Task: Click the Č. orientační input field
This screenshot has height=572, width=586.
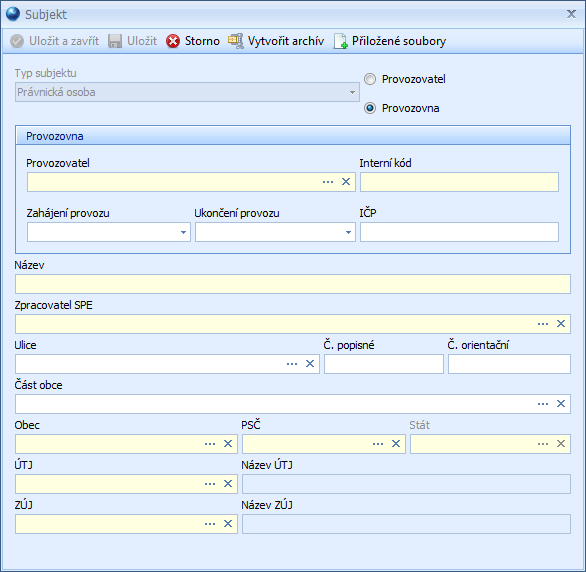Action: (x=509, y=364)
